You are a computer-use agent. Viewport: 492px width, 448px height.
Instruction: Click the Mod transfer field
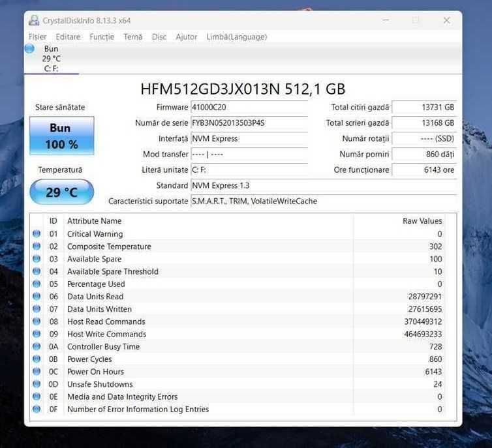249,155
